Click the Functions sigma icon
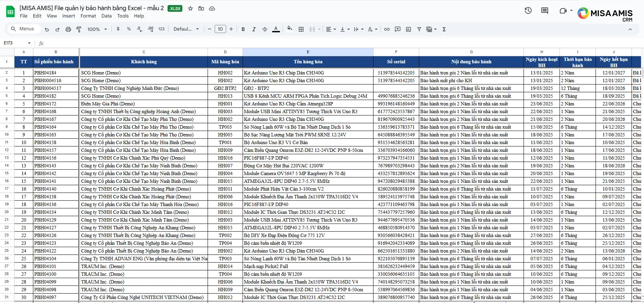Screen dimensions: 644x303 coord(444,29)
